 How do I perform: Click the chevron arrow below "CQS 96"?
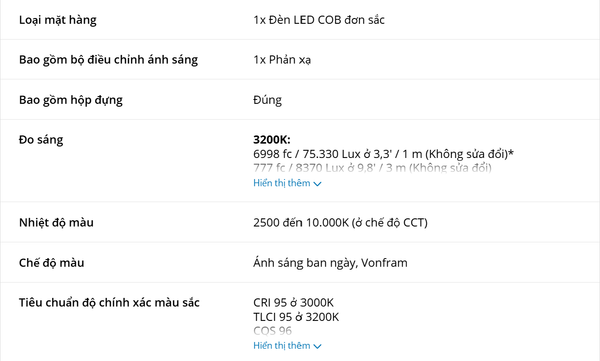(x=317, y=346)
